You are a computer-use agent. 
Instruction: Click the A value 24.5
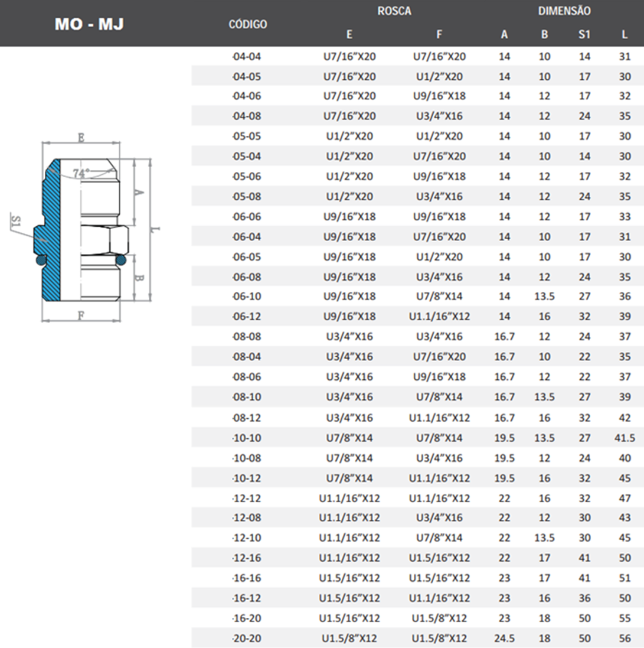(504, 639)
